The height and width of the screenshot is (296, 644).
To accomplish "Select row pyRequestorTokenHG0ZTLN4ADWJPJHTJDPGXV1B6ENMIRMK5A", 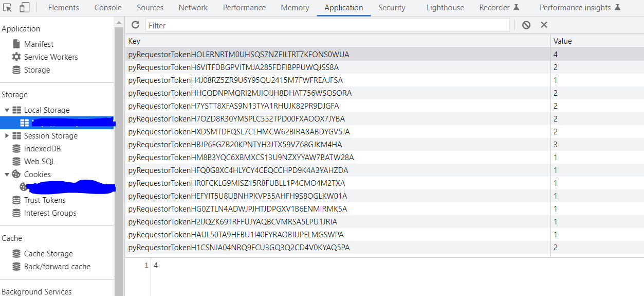I will tap(384, 208).
